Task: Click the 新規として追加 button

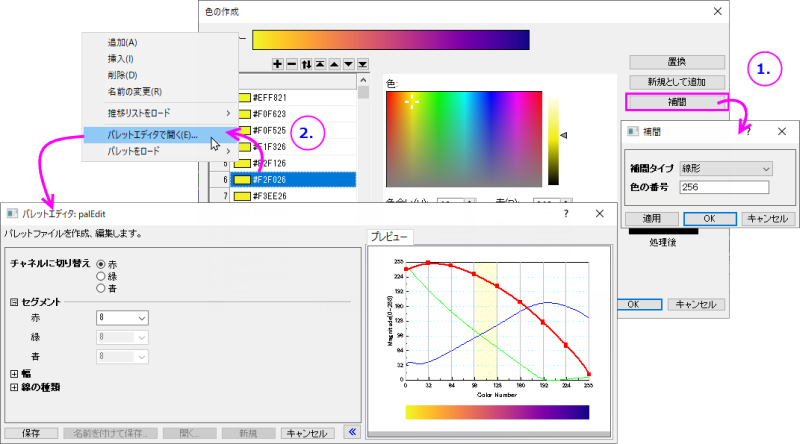Action: pyautogui.click(x=677, y=82)
